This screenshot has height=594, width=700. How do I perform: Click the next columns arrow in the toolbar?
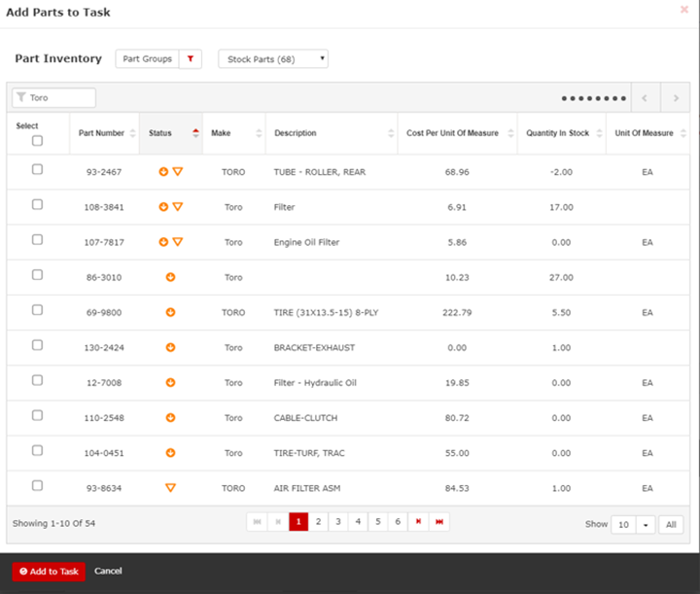click(675, 98)
